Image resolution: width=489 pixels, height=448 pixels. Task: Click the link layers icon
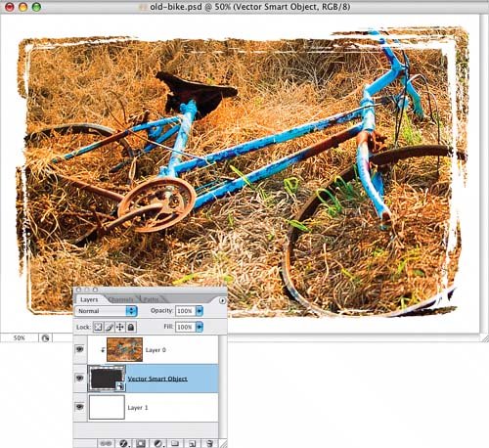tap(106, 443)
